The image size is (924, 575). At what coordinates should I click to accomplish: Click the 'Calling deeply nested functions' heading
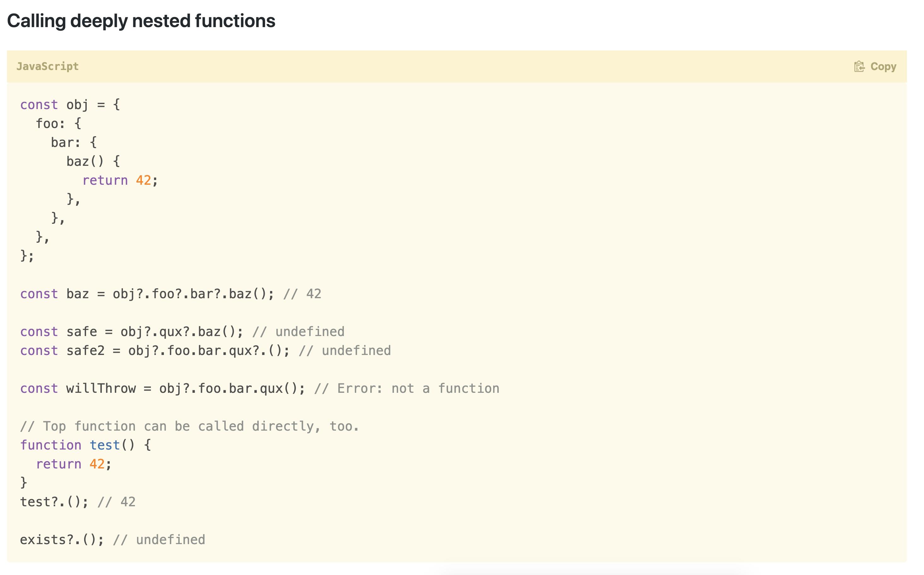141,21
